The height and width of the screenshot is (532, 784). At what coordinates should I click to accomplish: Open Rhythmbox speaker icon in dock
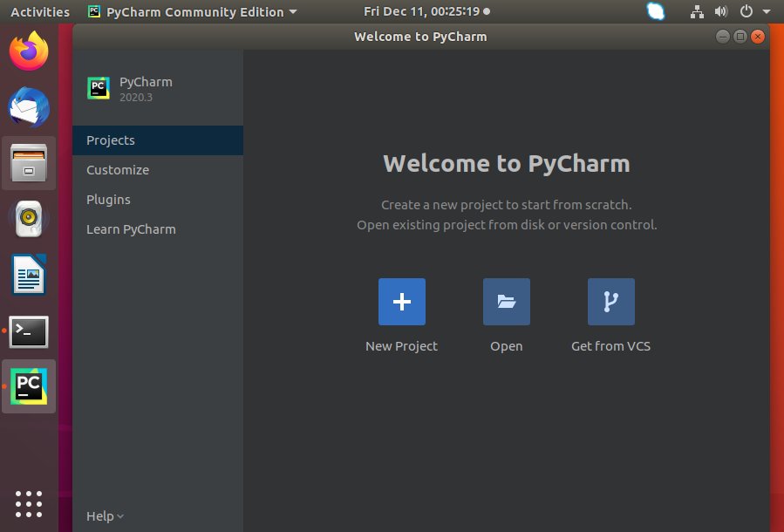pyautogui.click(x=29, y=219)
